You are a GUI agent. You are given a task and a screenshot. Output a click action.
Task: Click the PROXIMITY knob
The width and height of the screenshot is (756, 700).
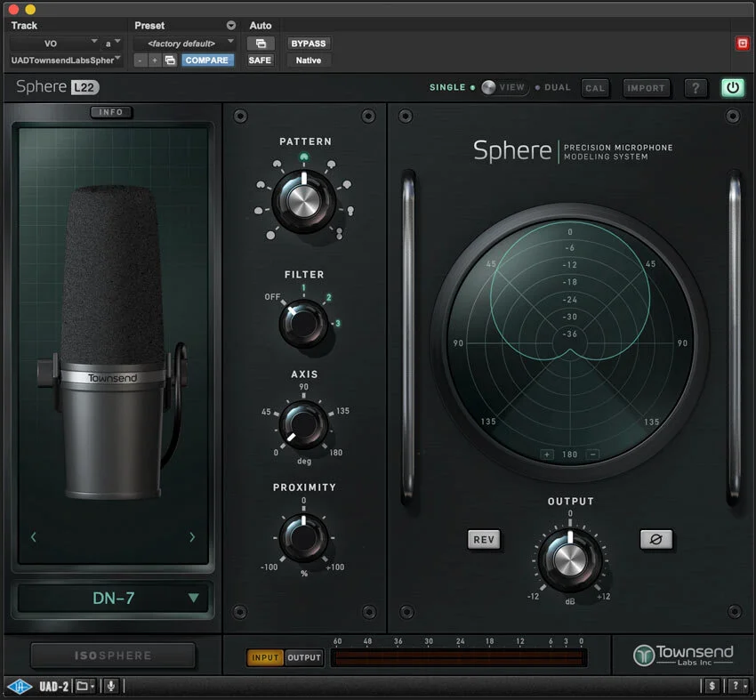pyautogui.click(x=303, y=537)
